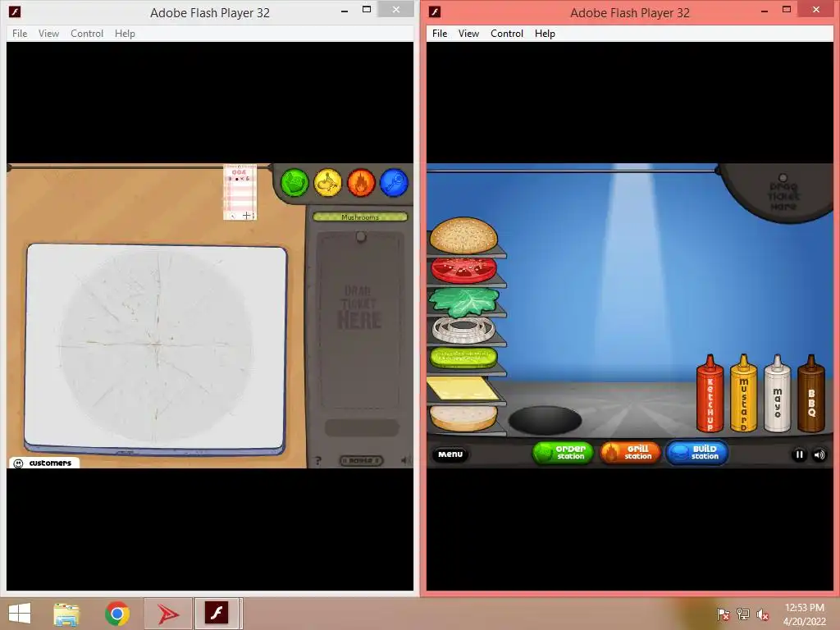
Task: Open network status icon in system tray
Action: point(743,614)
